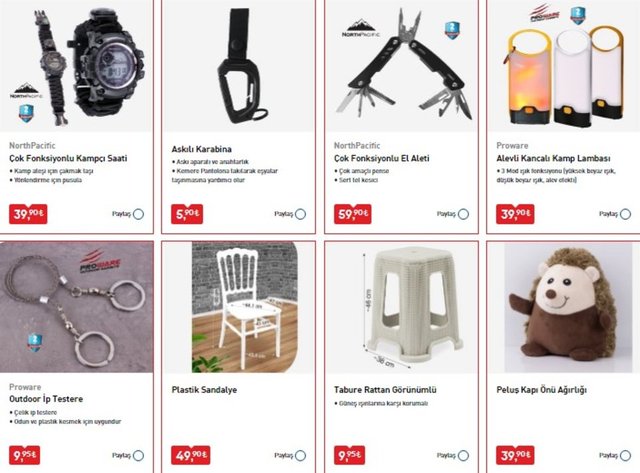Click the NorthPacific logo on watch image
The height and width of the screenshot is (473, 640).
tap(27, 91)
